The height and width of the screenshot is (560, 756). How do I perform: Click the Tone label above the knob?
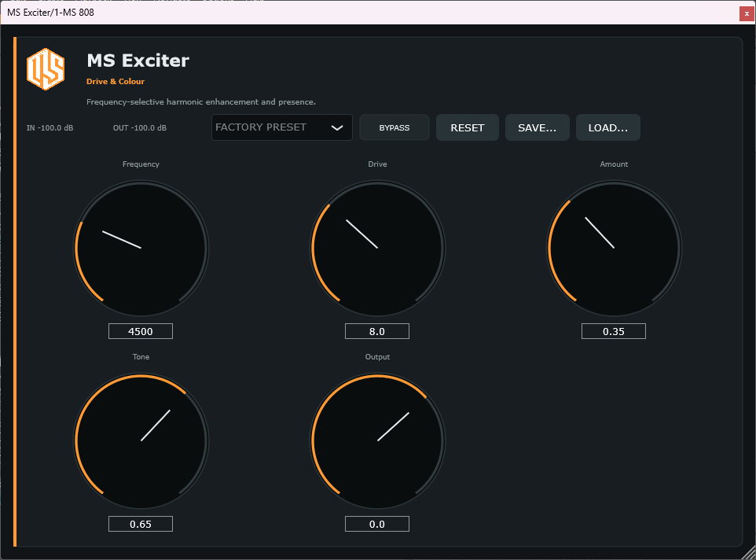coord(141,357)
